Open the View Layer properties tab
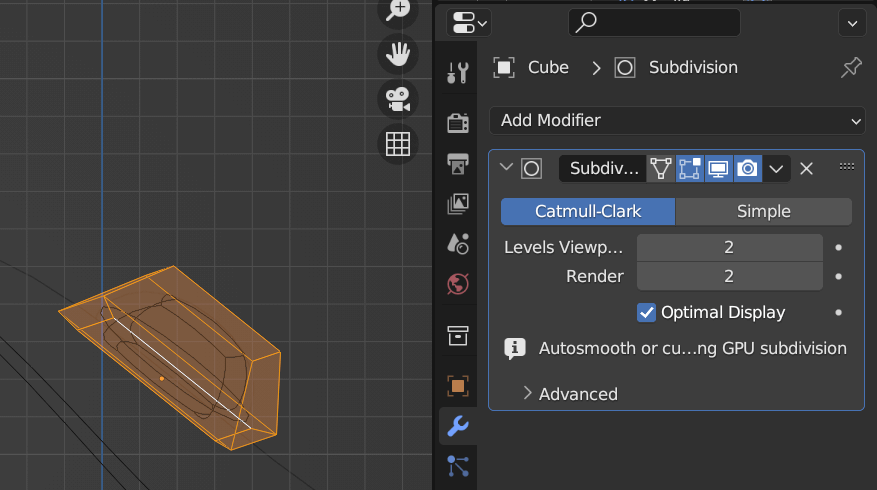This screenshot has height=490, width=877. pyautogui.click(x=458, y=204)
